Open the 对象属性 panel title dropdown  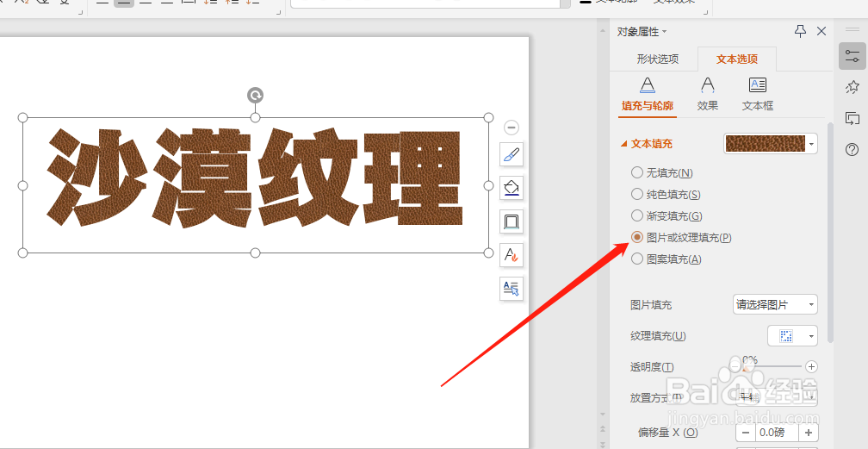[x=664, y=32]
